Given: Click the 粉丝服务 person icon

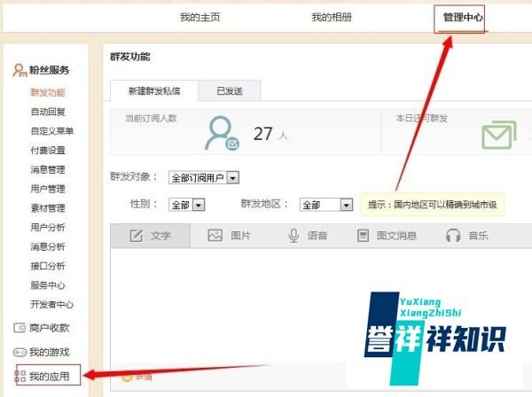Looking at the screenshot, I should coord(20,70).
